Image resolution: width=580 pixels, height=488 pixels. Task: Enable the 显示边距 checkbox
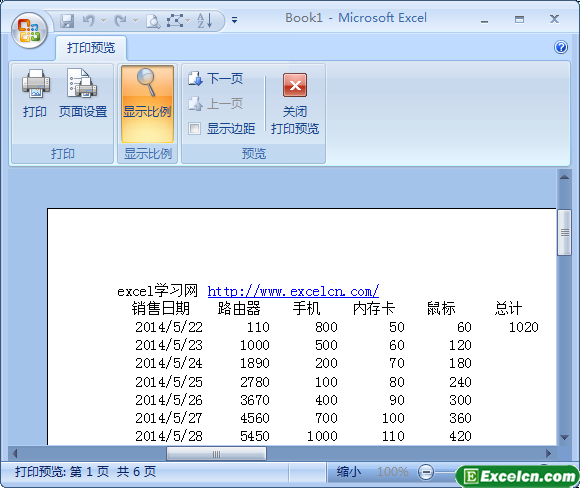[x=194, y=129]
